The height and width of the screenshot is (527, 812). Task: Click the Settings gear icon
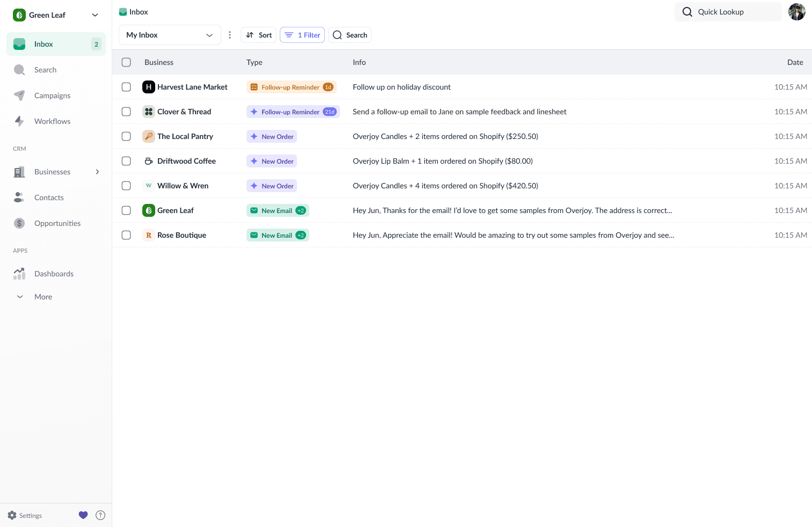point(12,515)
